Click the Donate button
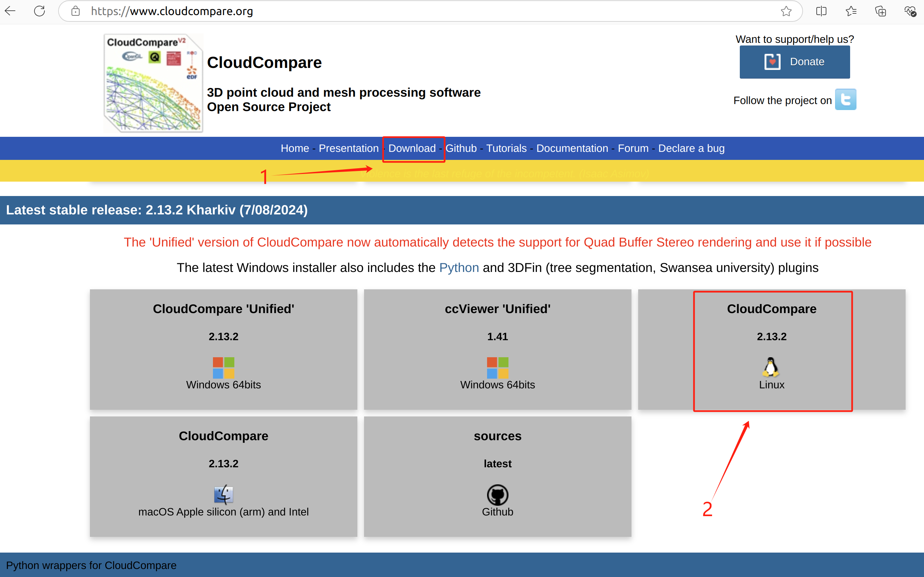924x577 pixels. tap(794, 62)
